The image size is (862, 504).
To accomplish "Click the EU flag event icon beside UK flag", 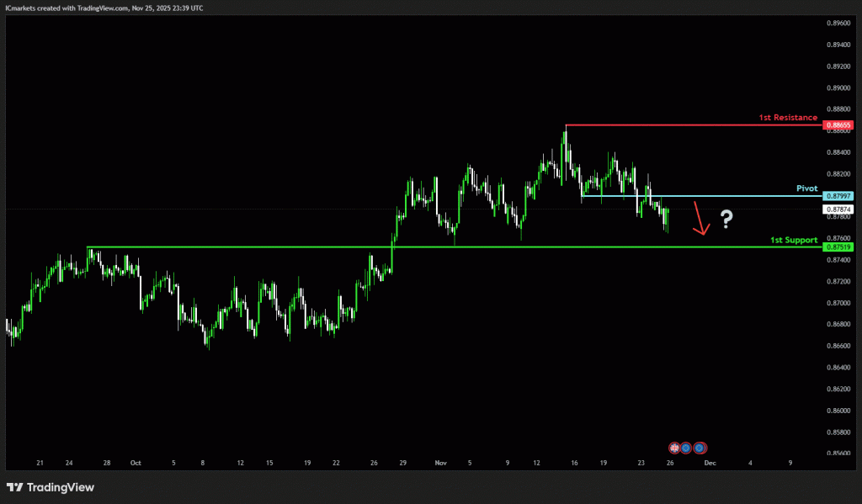I will coord(685,448).
